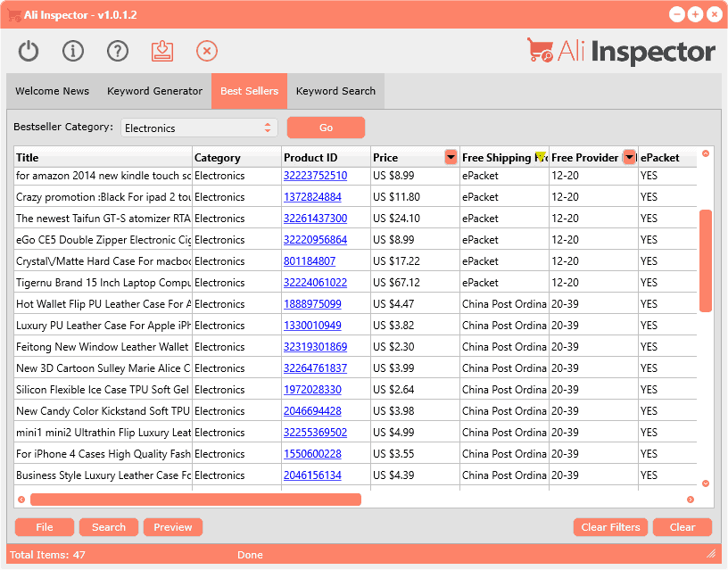Click scroll left arrow of table
Image resolution: width=728 pixels, height=570 pixels.
click(x=21, y=500)
